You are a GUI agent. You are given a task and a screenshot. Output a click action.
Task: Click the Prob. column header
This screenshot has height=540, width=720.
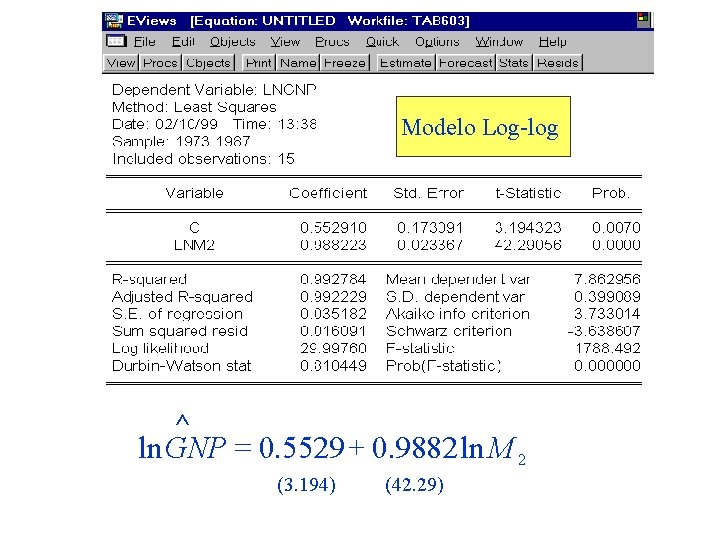610,193
